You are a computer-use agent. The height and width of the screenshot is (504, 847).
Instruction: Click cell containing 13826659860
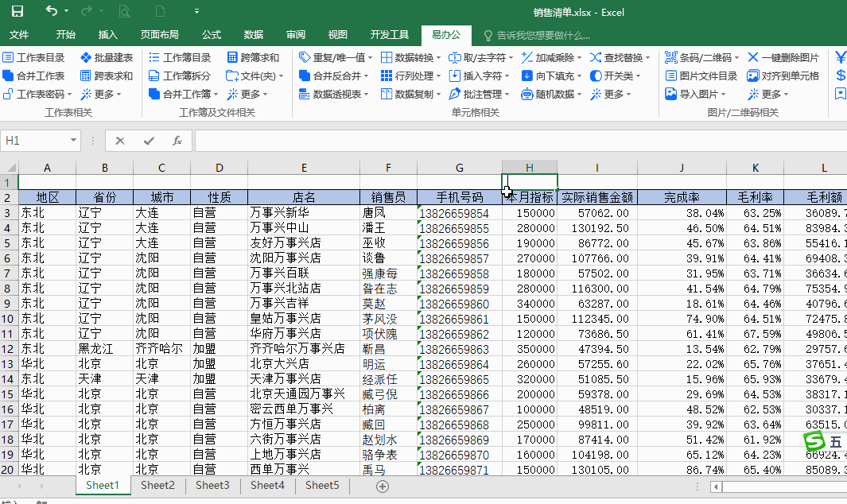[459, 304]
